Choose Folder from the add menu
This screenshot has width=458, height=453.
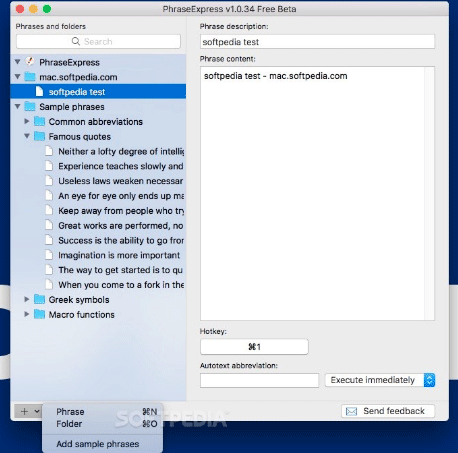pyautogui.click(x=103, y=424)
